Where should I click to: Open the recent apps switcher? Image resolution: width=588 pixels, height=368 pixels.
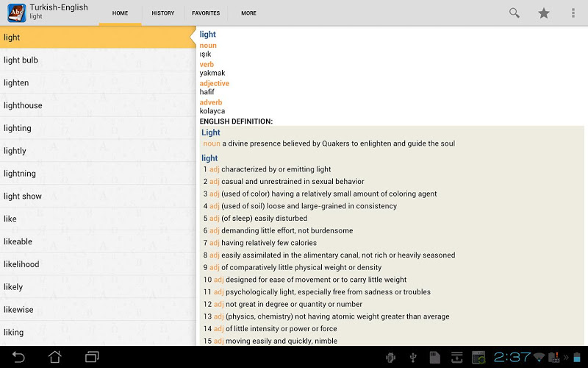[92, 357]
